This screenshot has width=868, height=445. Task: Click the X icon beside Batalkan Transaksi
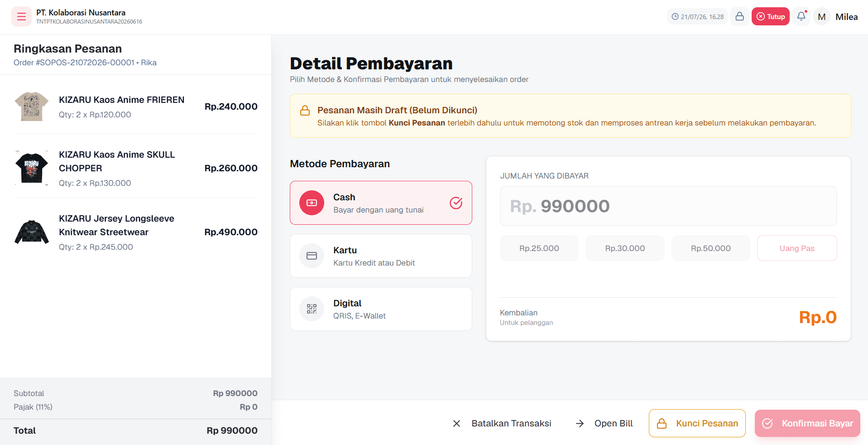click(456, 423)
